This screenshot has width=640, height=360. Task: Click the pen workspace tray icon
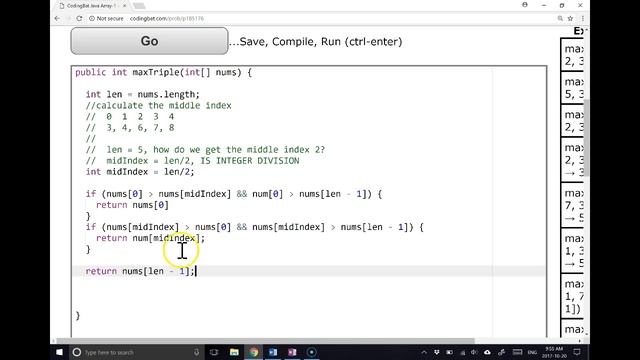(502, 352)
